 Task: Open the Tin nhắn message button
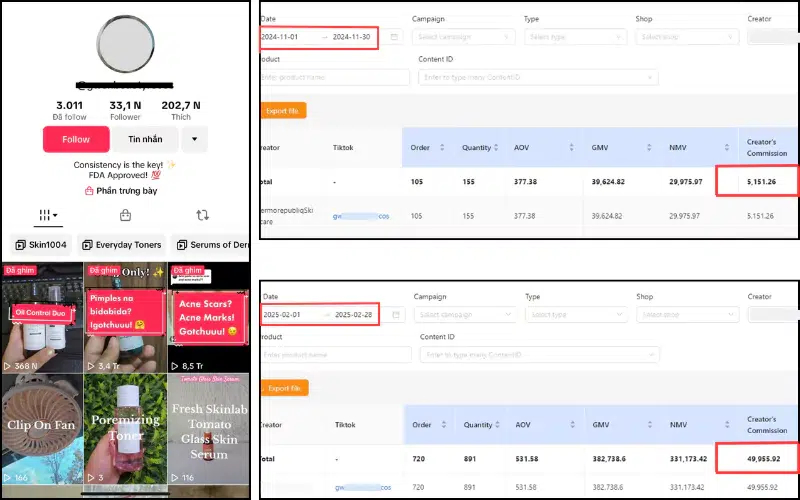coord(145,139)
